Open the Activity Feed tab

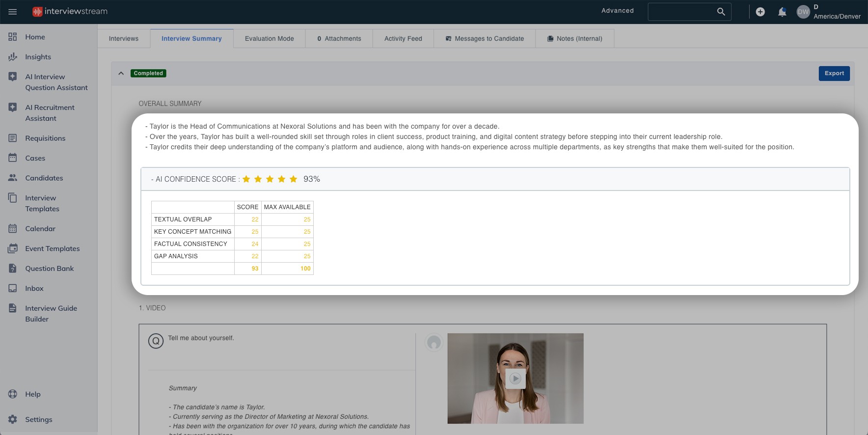403,38
